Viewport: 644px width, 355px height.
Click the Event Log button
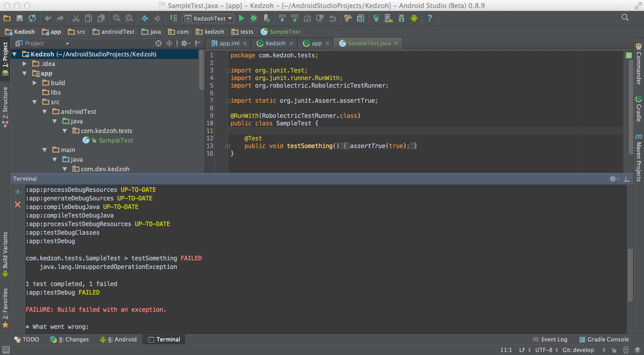tap(550, 339)
